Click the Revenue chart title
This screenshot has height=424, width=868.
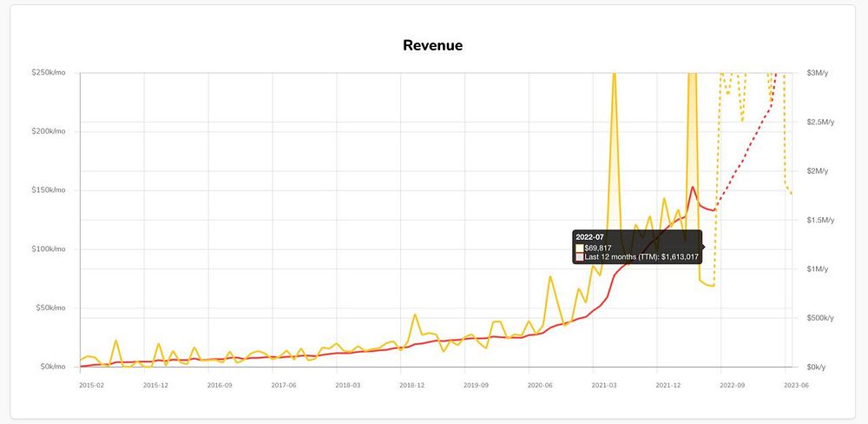[432, 45]
